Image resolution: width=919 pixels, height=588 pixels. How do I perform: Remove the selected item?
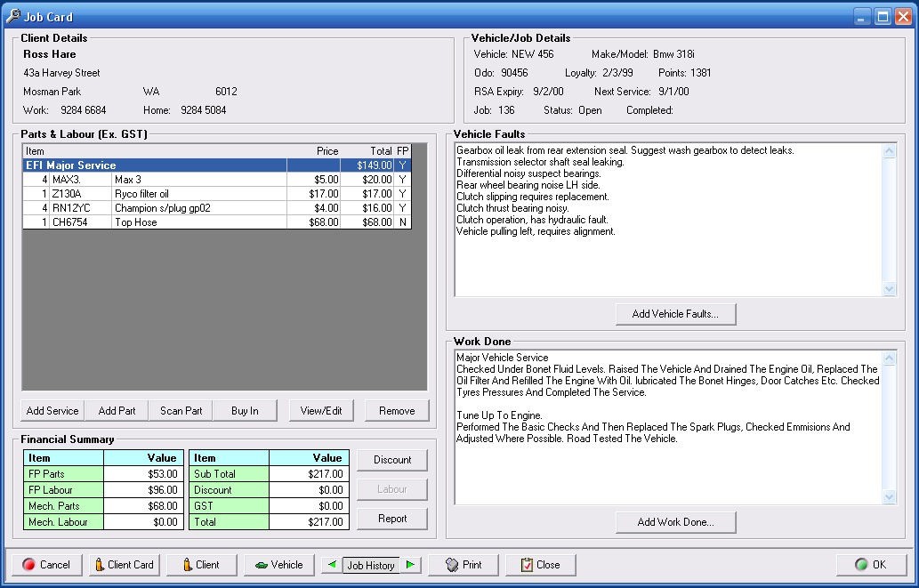[x=397, y=410]
